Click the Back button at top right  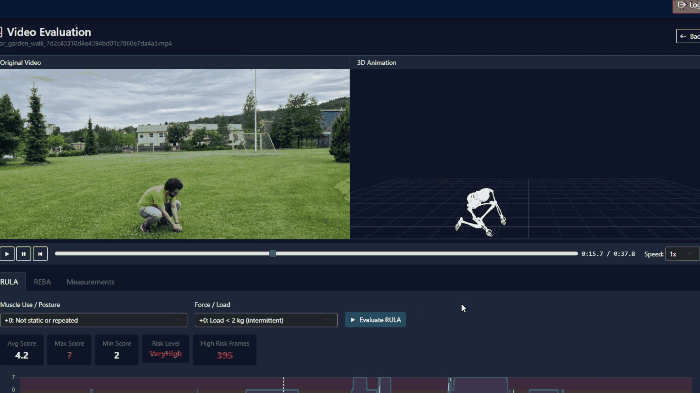(x=688, y=36)
